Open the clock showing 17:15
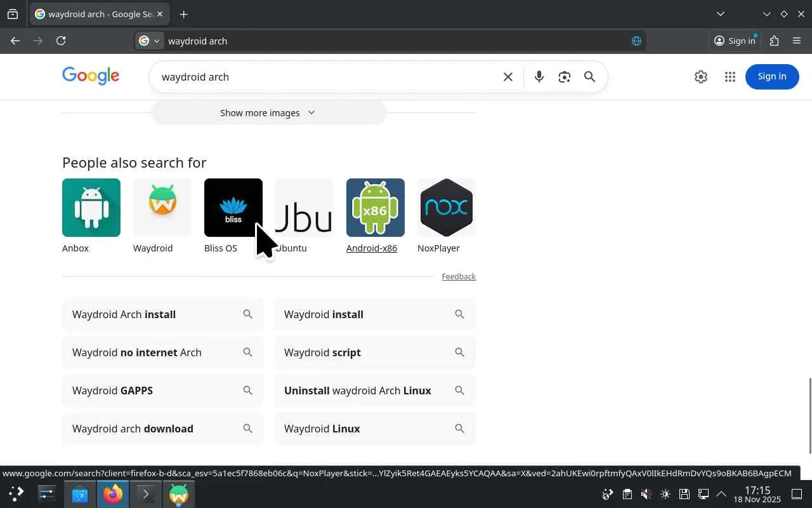 click(757, 494)
